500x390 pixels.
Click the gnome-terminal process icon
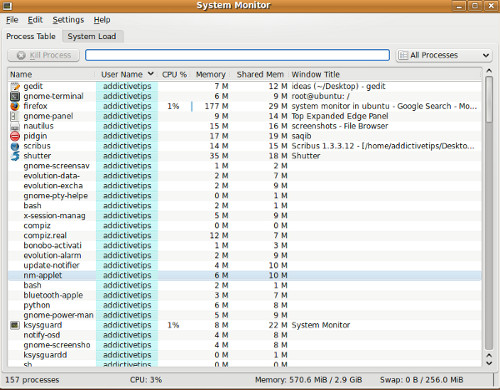point(15,96)
